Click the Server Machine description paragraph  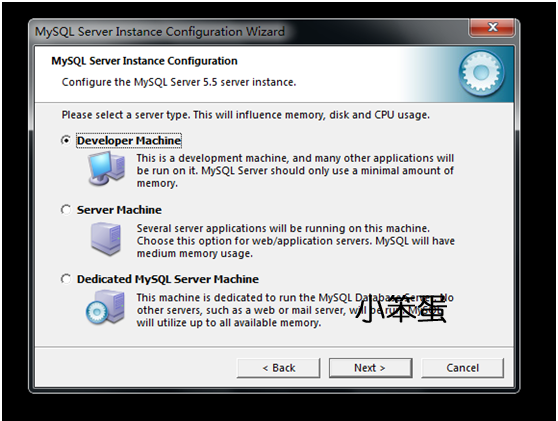coord(296,241)
